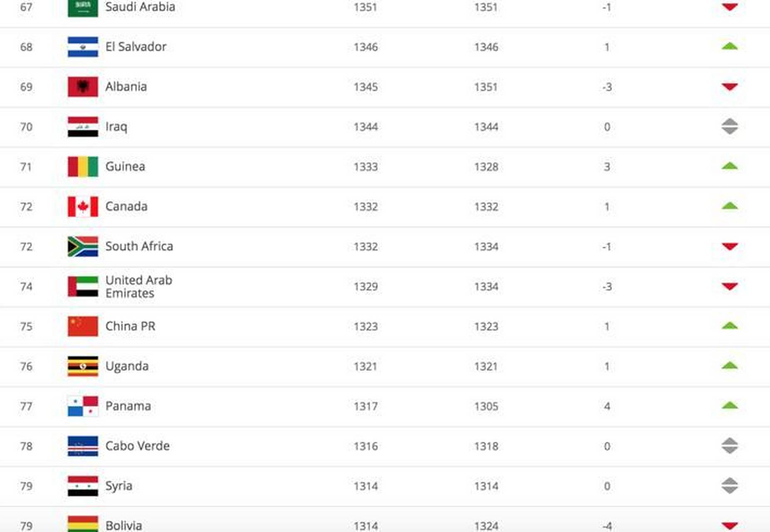Click the El Salvador flag icon
The height and width of the screenshot is (532, 770).
[83, 47]
